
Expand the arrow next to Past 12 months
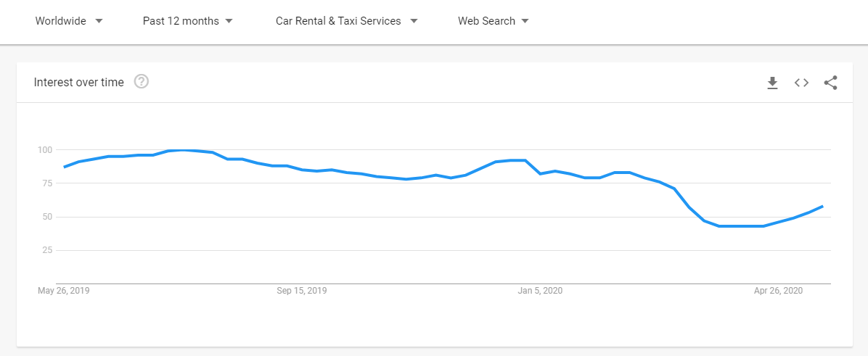pyautogui.click(x=229, y=21)
